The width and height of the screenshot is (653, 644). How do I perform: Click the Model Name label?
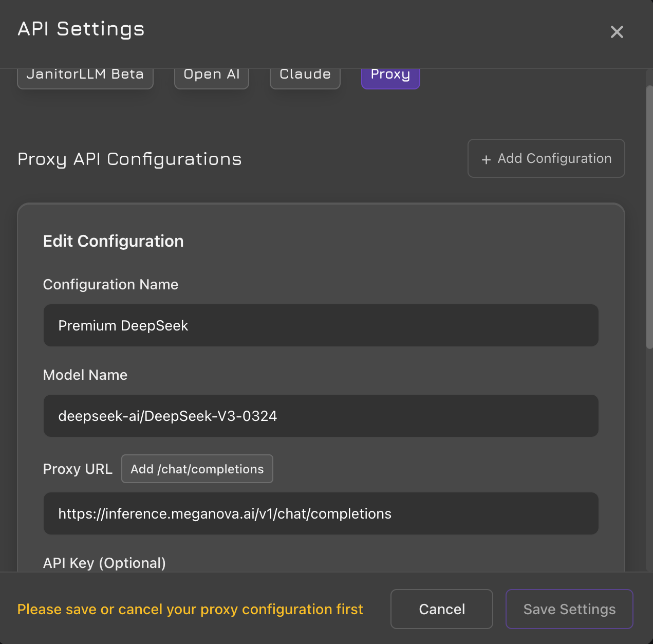85,375
